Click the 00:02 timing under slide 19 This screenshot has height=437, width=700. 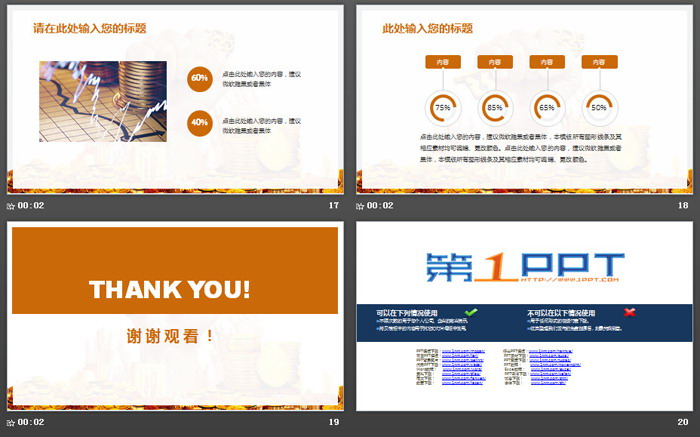click(31, 422)
